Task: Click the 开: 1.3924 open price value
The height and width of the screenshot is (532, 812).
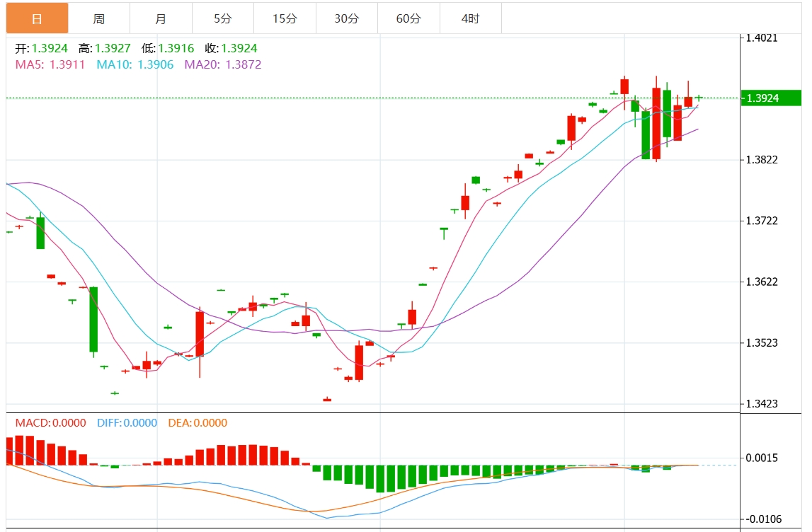Action: tap(42, 48)
